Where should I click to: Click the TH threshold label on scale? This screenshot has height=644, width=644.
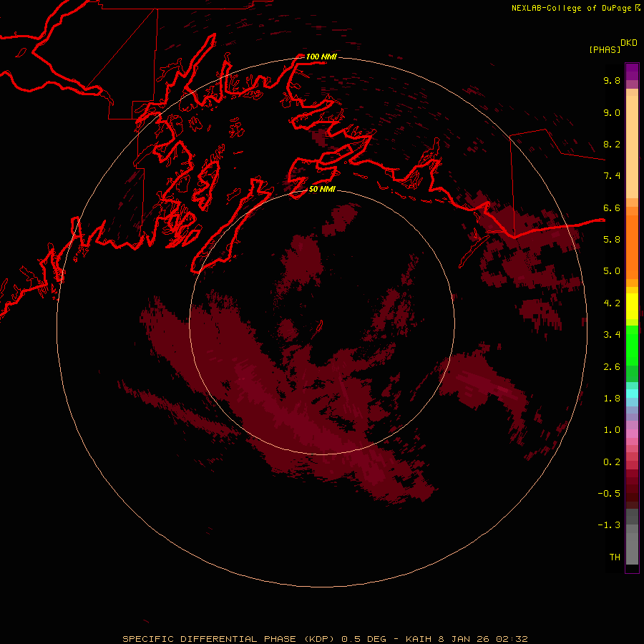[x=615, y=557]
